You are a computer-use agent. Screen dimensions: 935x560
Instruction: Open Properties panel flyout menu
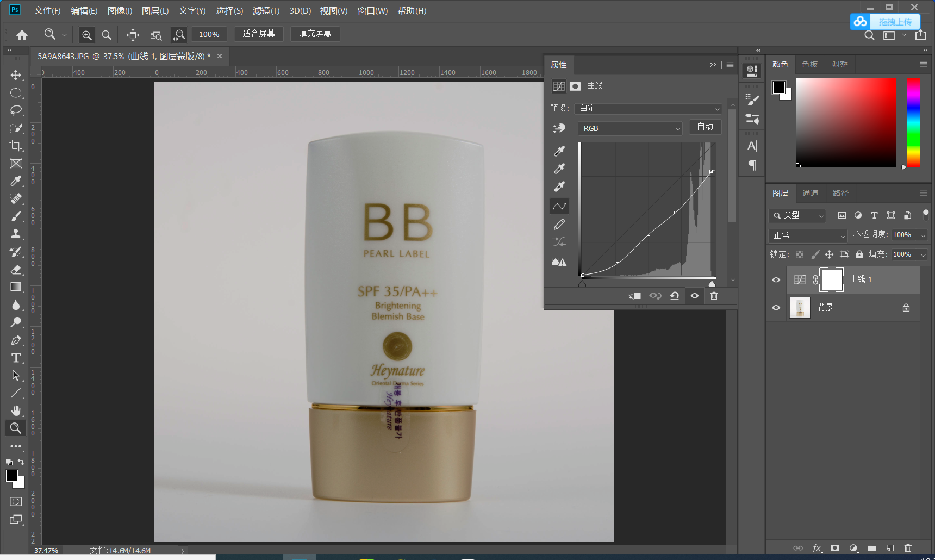click(730, 65)
